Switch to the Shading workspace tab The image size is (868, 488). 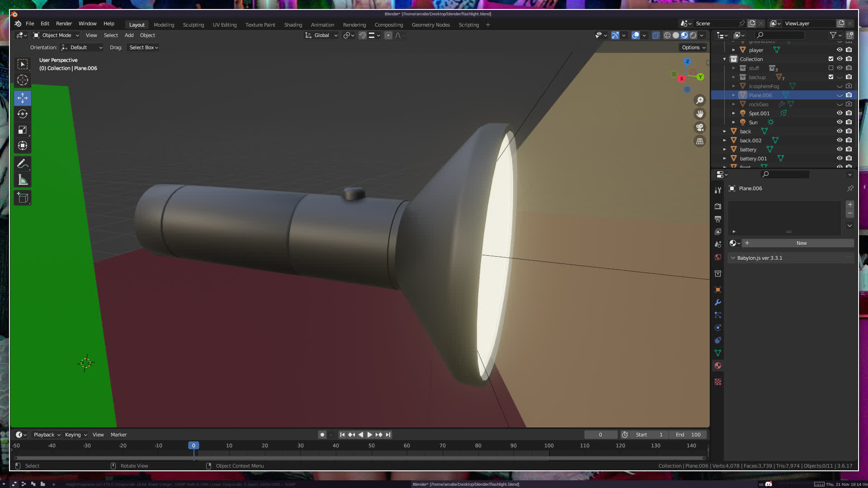293,25
